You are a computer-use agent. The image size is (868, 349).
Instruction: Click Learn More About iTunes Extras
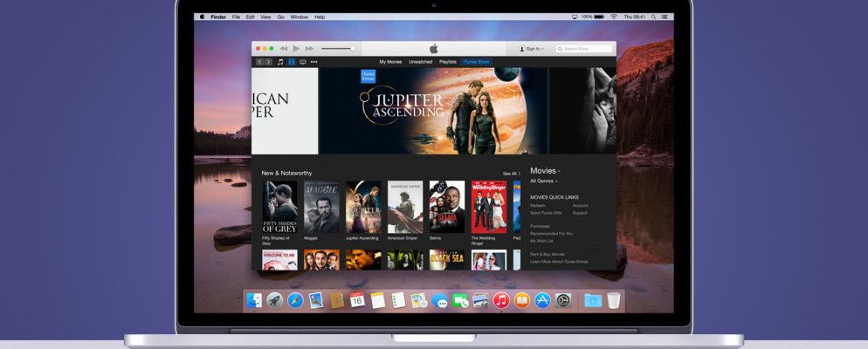559,261
